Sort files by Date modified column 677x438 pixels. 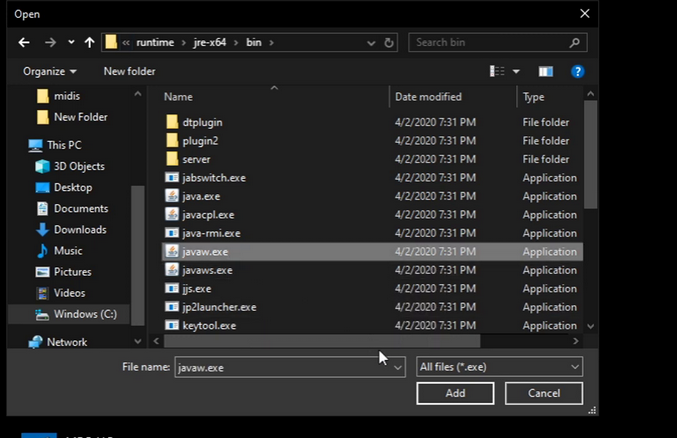point(428,97)
